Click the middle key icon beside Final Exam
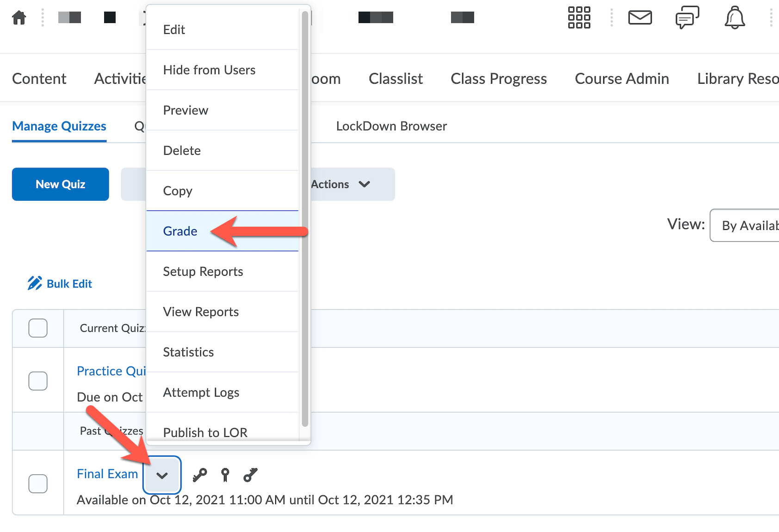Image resolution: width=779 pixels, height=532 pixels. point(225,475)
